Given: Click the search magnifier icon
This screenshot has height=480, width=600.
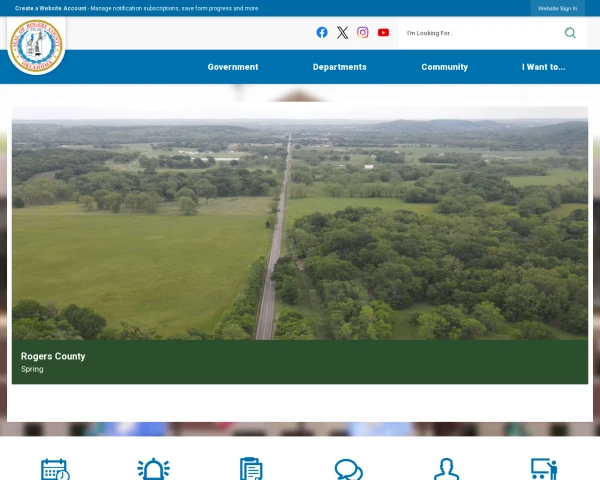Looking at the screenshot, I should pos(570,33).
